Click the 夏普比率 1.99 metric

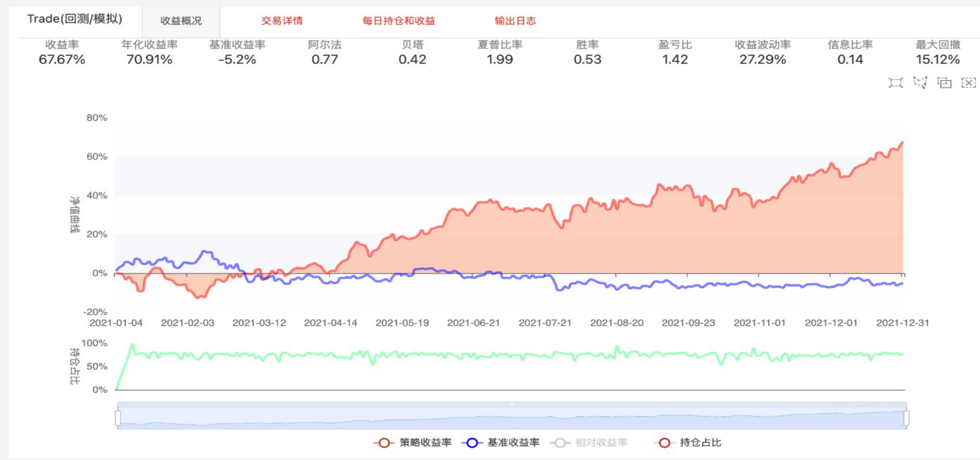(x=500, y=52)
